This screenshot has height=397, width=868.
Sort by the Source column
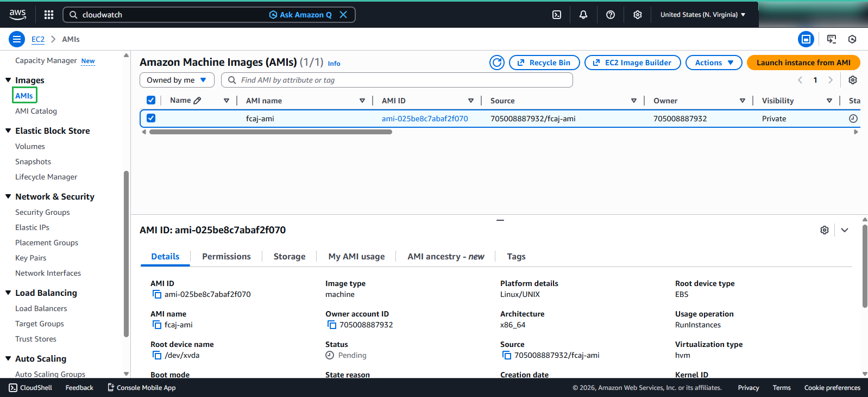(634, 101)
